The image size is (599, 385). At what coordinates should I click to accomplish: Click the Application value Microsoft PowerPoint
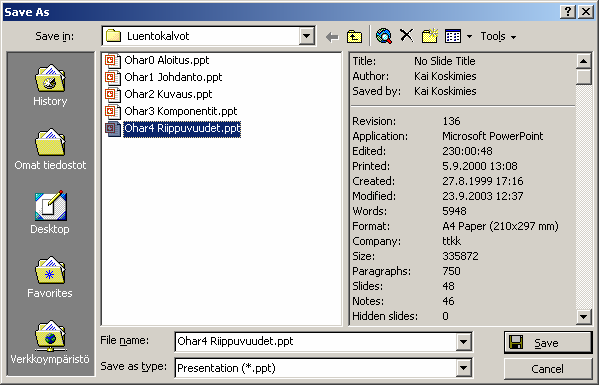pyautogui.click(x=492, y=136)
